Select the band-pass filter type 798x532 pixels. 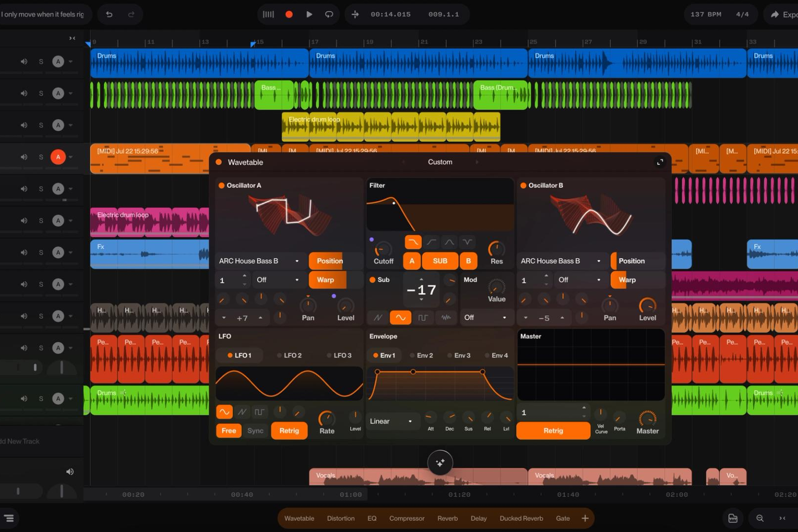point(449,242)
